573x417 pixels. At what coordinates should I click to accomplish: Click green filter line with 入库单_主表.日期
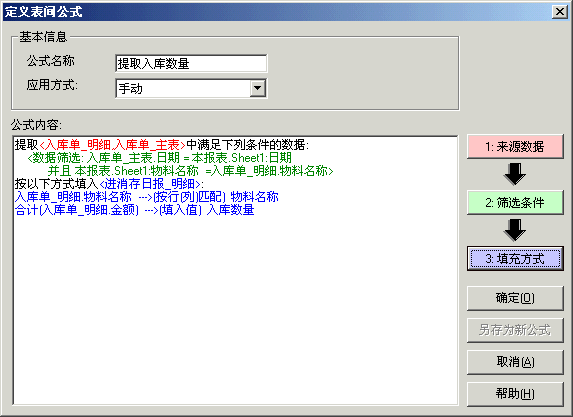159,158
